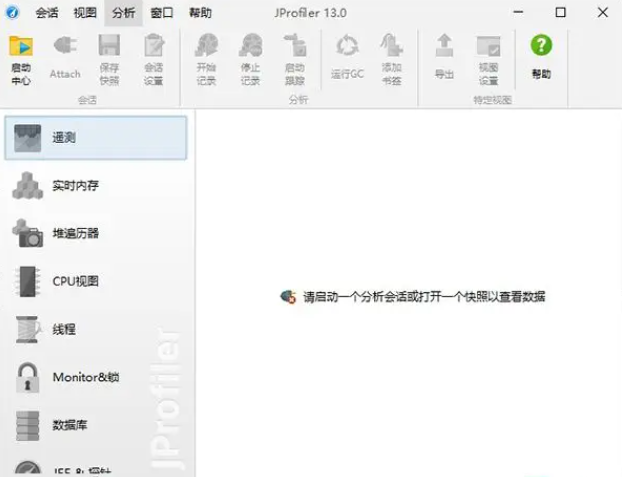Switch to the CPU视图 section
Screen dimensions: 622x477
[x=96, y=281]
